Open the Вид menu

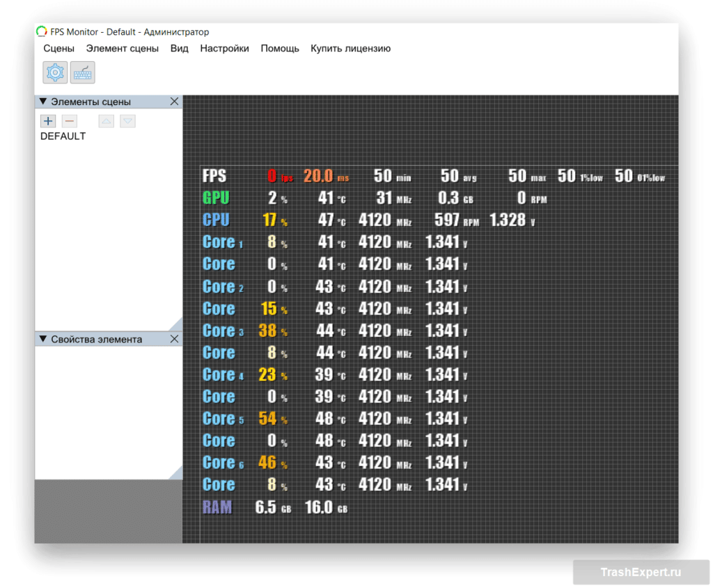pos(179,49)
